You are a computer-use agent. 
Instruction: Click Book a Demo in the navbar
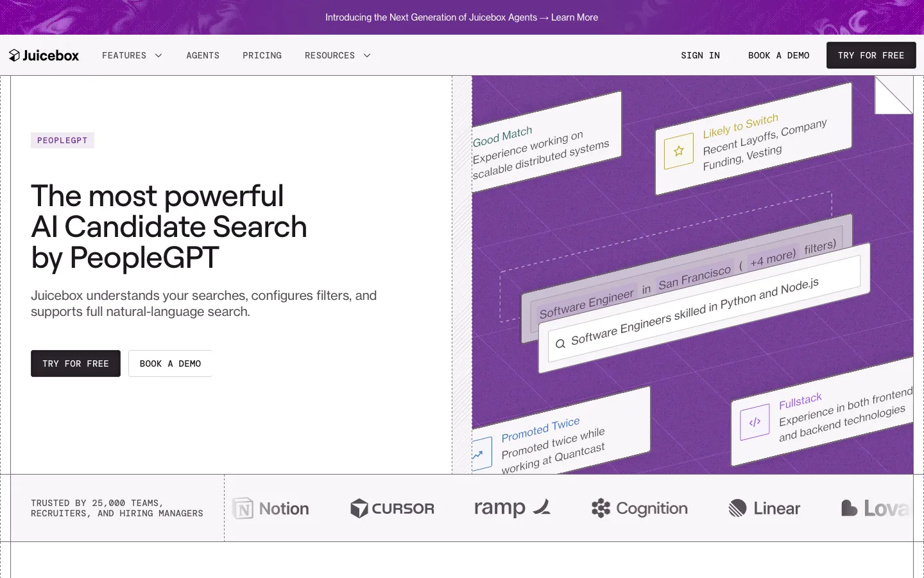778,55
